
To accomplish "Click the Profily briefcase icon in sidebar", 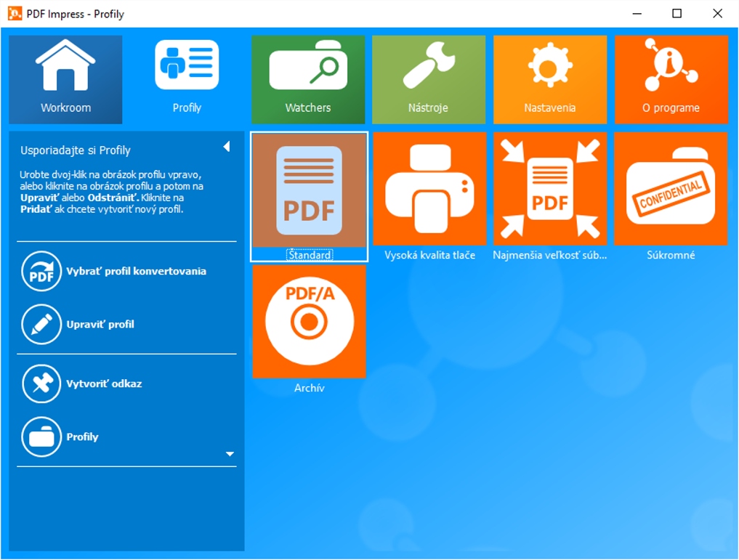I will (42, 437).
